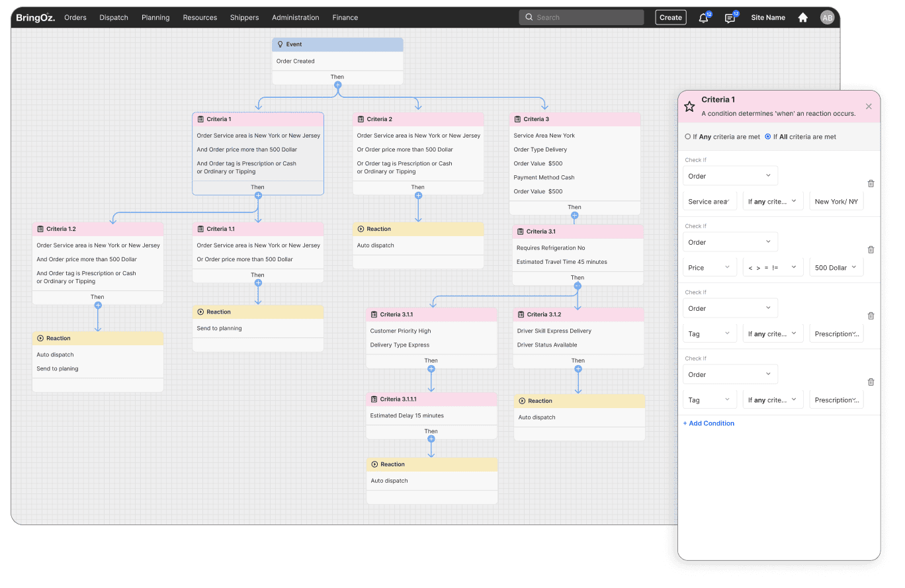Image resolution: width=905 pixels, height=588 pixels.
Task: Open the Shippers menu
Action: click(x=245, y=18)
